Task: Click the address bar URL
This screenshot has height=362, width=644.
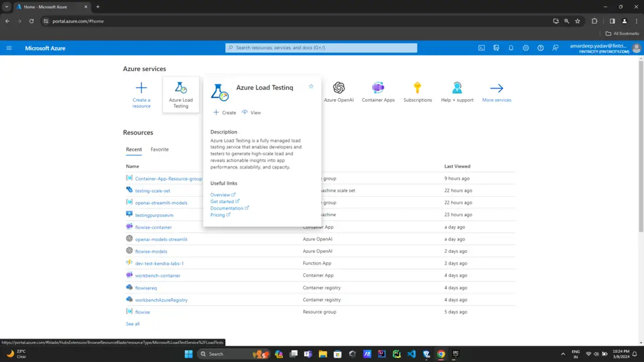Action: click(78, 21)
